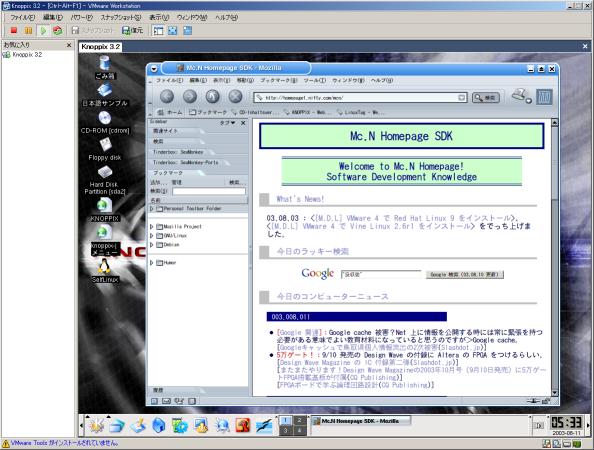Open K menu starburst icon in panel

click(97, 425)
